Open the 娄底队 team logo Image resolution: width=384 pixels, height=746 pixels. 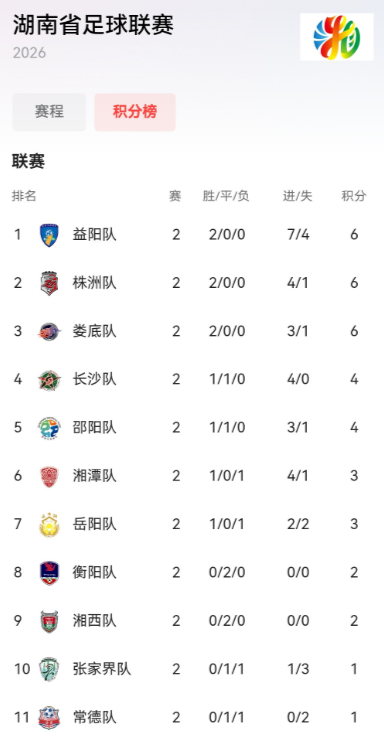click(49, 332)
